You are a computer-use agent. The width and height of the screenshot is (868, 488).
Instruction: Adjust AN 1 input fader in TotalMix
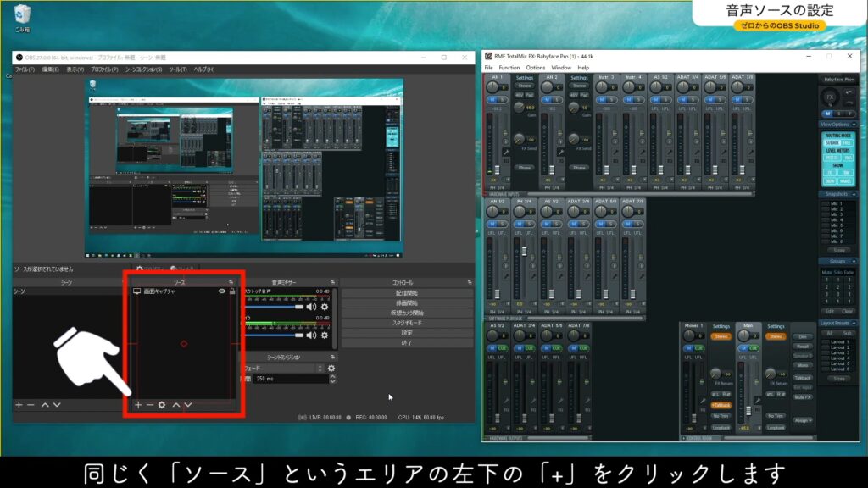(497, 170)
